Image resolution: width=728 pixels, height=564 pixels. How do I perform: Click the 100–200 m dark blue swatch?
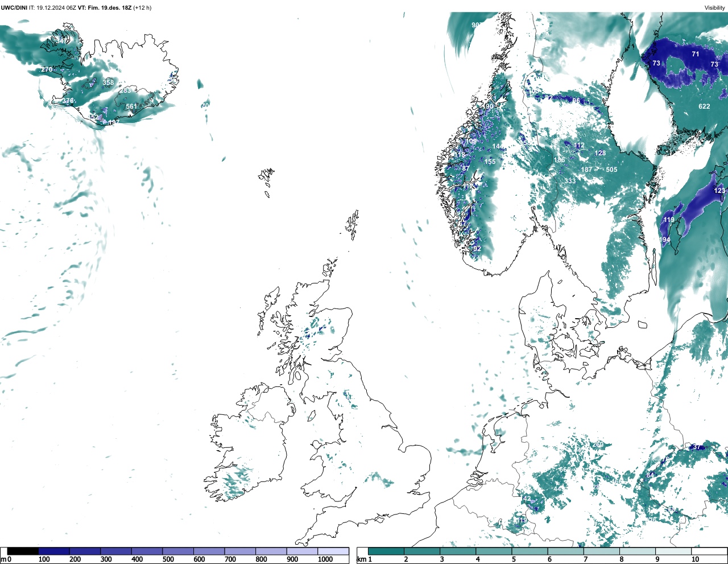[x=54, y=551]
